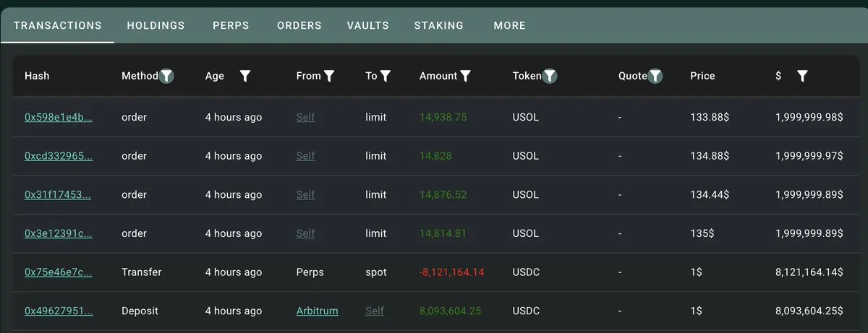Select the Vaults tab
This screenshot has width=868, height=333.
pos(367,25)
